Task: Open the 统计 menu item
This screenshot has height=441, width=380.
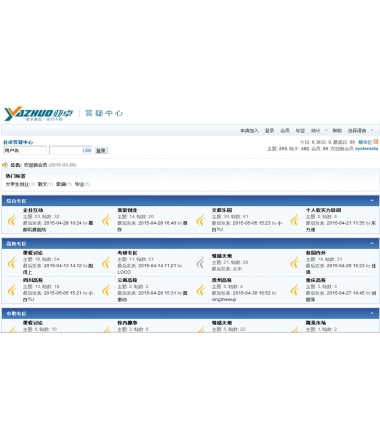Action: pos(316,131)
